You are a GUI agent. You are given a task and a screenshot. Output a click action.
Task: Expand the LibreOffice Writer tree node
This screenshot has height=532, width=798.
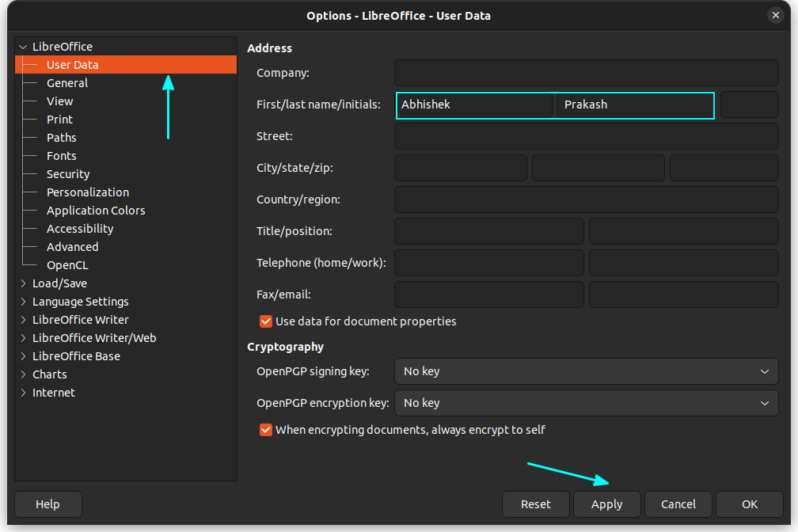[x=23, y=320]
